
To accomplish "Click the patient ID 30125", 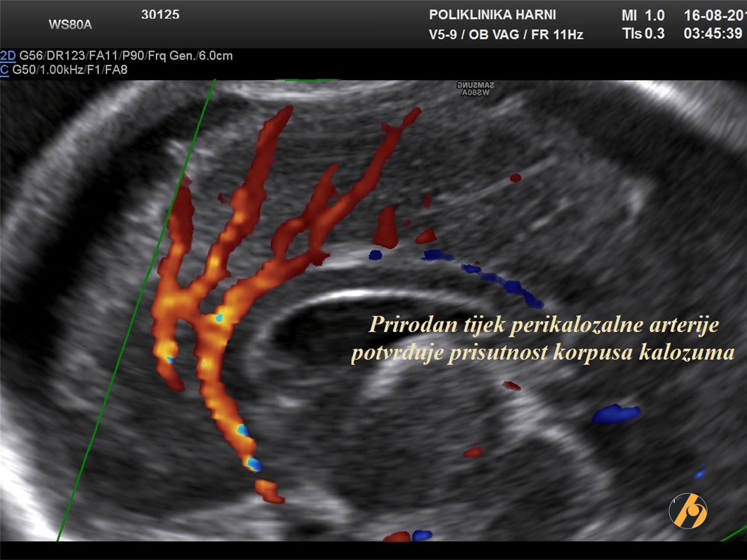I will click(x=160, y=14).
